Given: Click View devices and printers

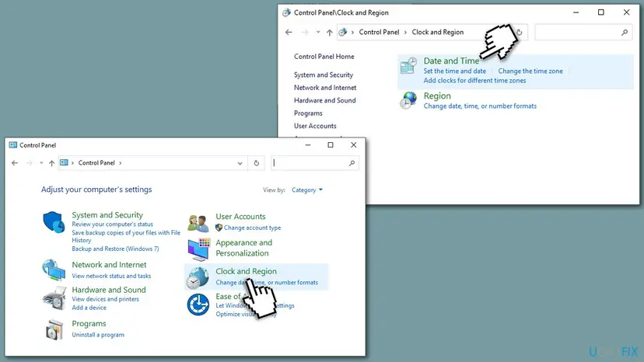Looking at the screenshot, I should [105, 299].
